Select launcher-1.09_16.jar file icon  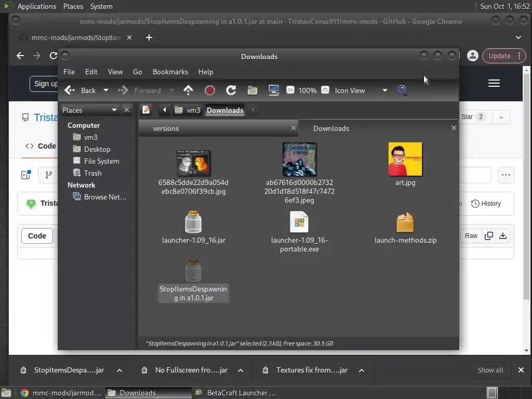pos(193,222)
